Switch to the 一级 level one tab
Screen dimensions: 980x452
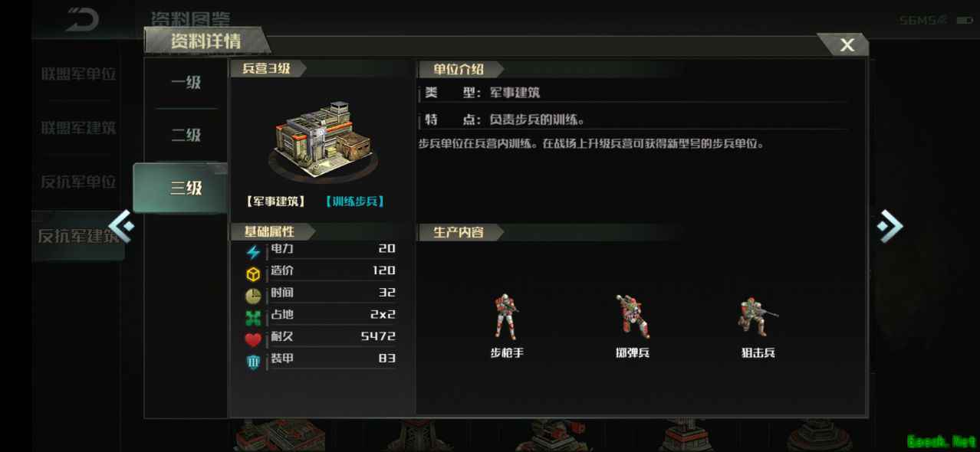186,82
